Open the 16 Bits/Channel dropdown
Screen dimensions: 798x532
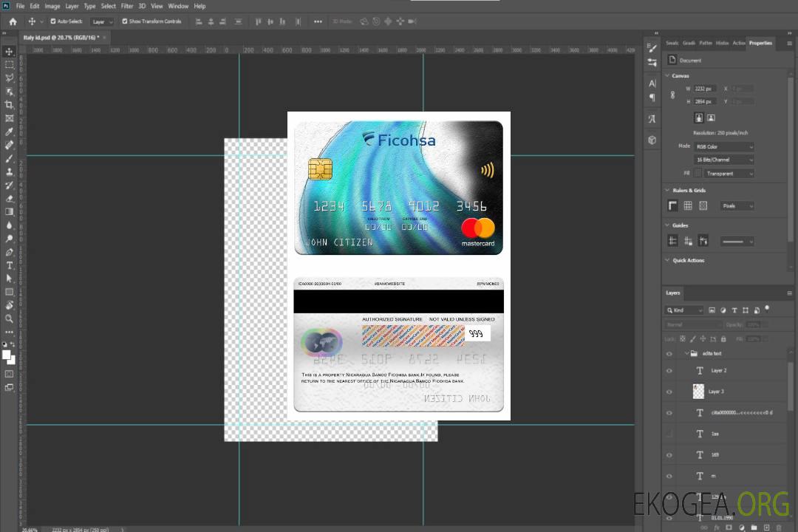[x=723, y=160]
